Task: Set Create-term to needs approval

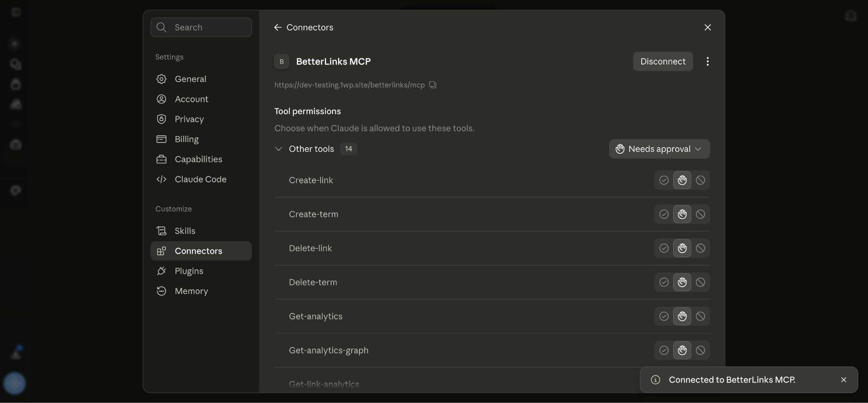Action: [682, 214]
